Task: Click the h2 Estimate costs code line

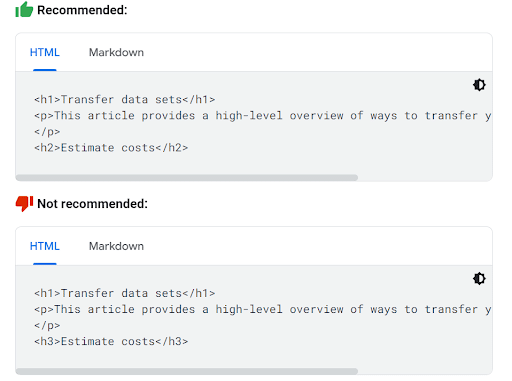Action: coord(111,148)
